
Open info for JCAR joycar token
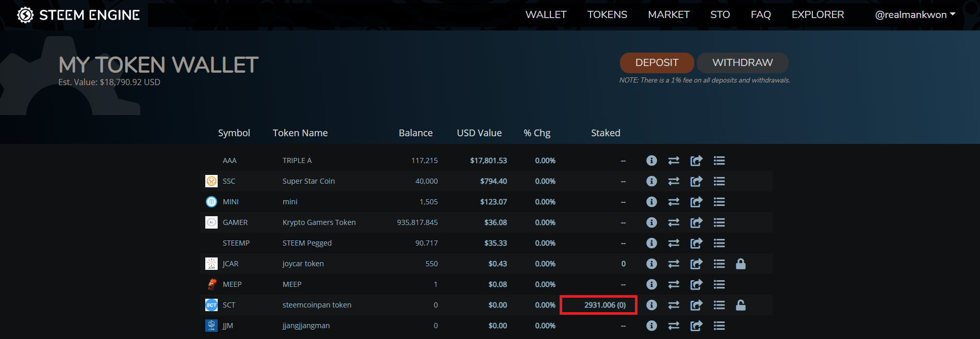pos(651,264)
